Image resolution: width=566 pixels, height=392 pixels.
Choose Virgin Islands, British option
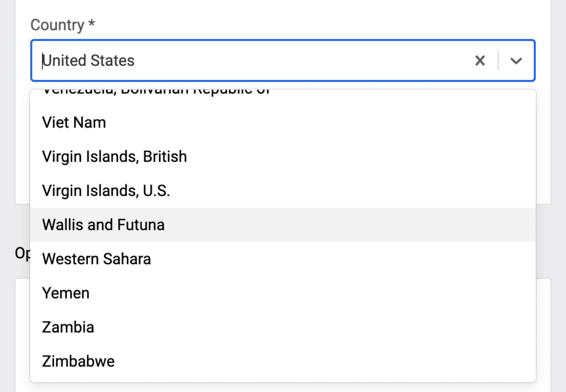point(114,157)
